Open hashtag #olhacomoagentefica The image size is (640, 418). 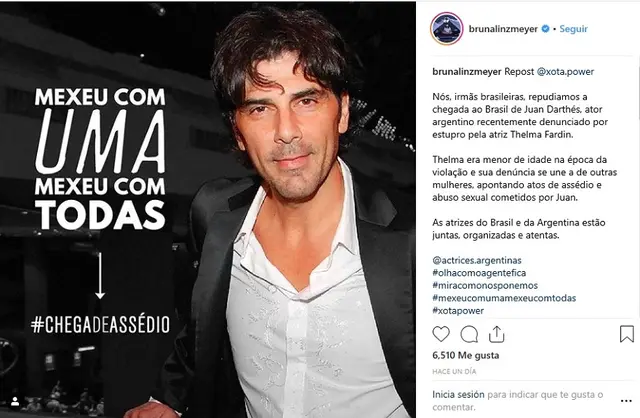coord(479,273)
